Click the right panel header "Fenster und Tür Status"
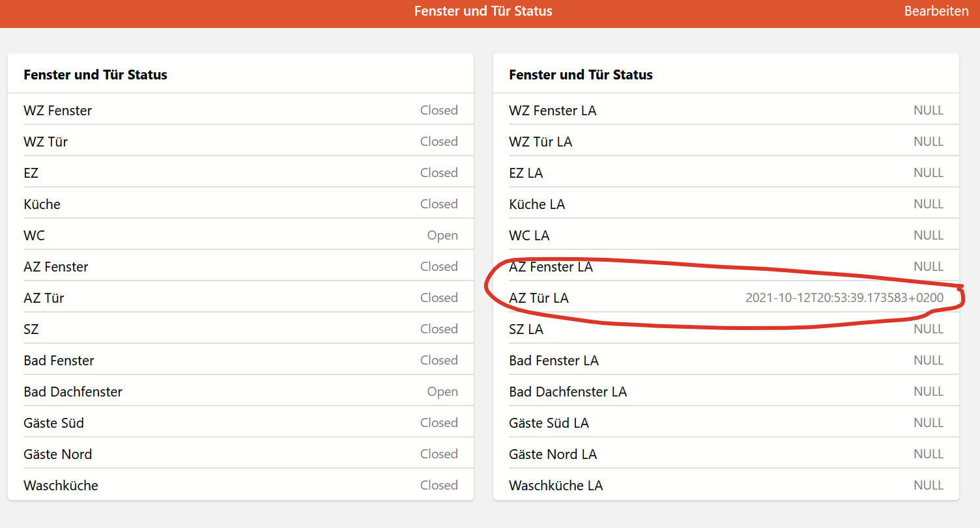The width and height of the screenshot is (980, 528). click(581, 74)
